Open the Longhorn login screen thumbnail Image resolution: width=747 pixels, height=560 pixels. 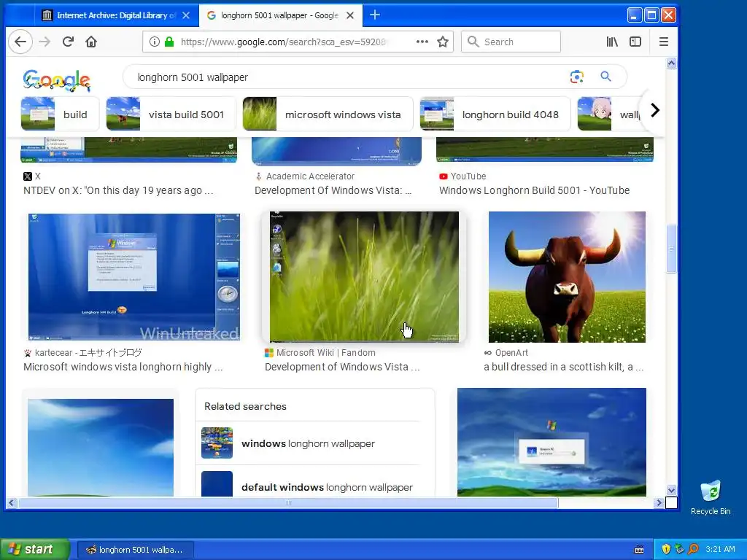[x=551, y=443]
